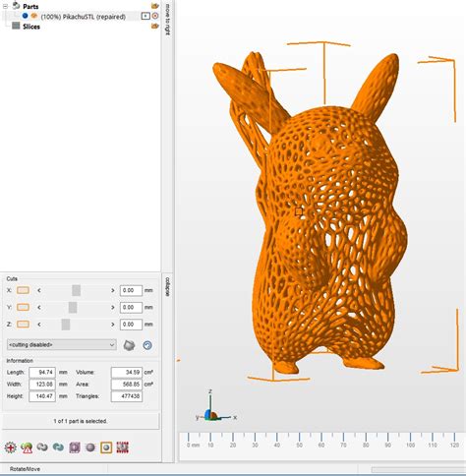
Task: Click the orange mesh icon beside PikachuSTL
Action: [x=33, y=16]
